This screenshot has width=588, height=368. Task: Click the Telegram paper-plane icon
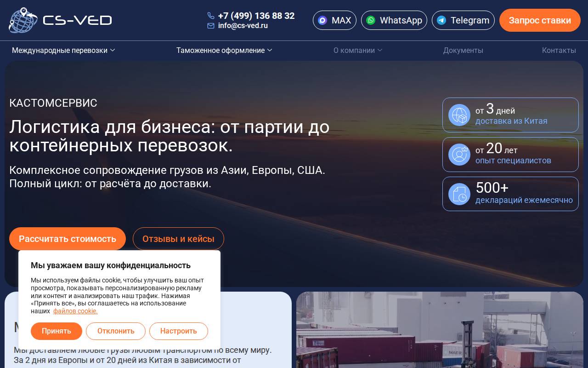(441, 20)
